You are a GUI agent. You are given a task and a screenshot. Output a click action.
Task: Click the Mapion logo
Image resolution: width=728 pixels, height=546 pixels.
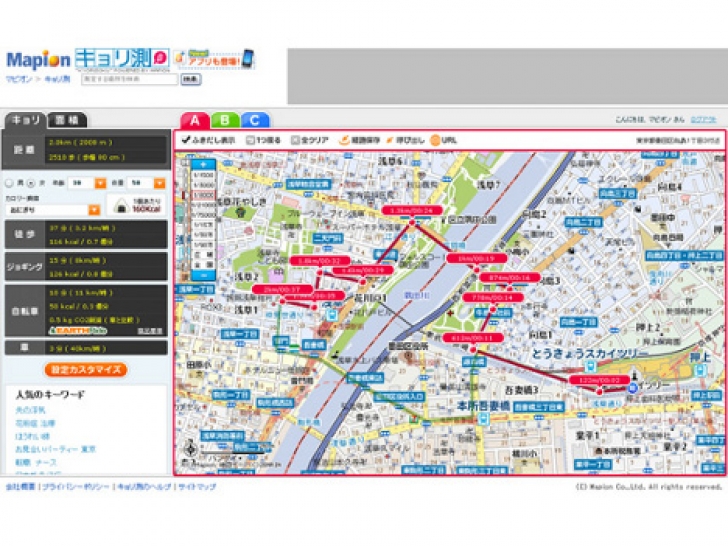click(38, 58)
